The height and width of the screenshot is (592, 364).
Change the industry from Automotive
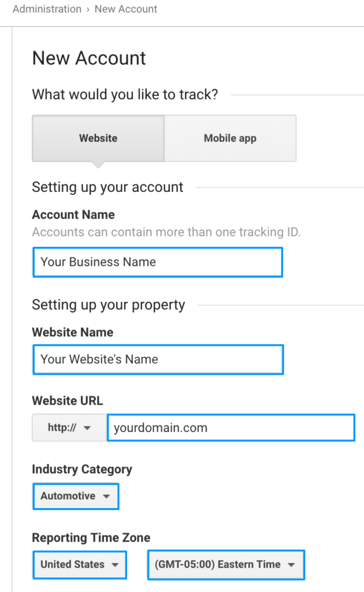click(75, 496)
